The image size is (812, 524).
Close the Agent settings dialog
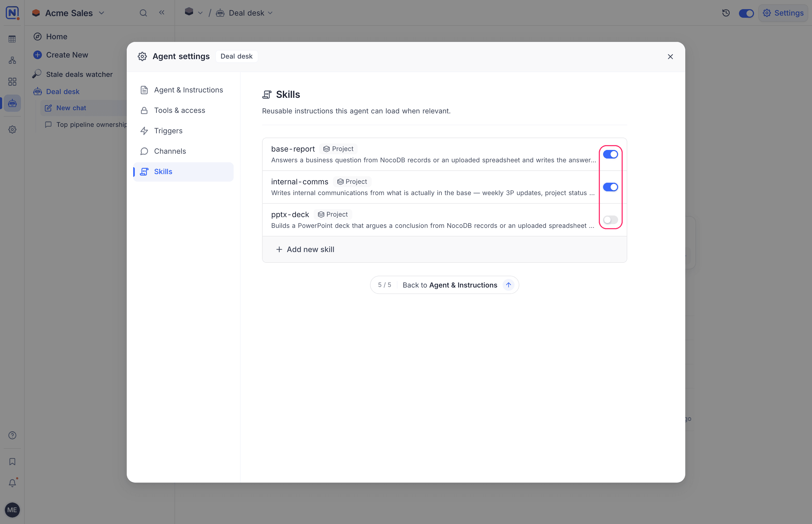pyautogui.click(x=670, y=57)
